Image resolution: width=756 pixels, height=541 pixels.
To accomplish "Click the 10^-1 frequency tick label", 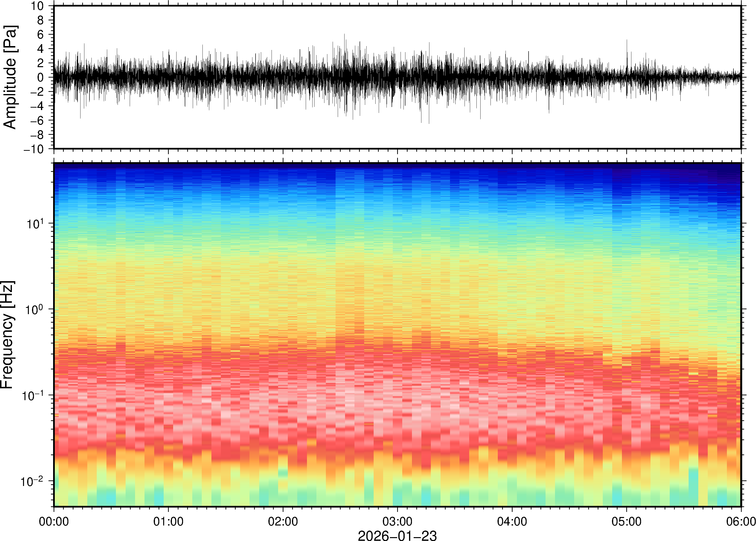I will pyautogui.click(x=33, y=395).
